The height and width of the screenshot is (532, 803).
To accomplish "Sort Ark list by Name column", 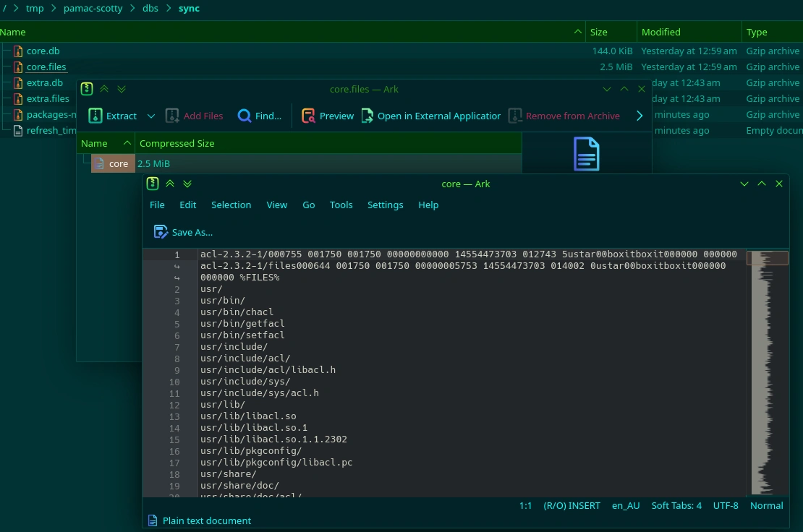I will (106, 144).
